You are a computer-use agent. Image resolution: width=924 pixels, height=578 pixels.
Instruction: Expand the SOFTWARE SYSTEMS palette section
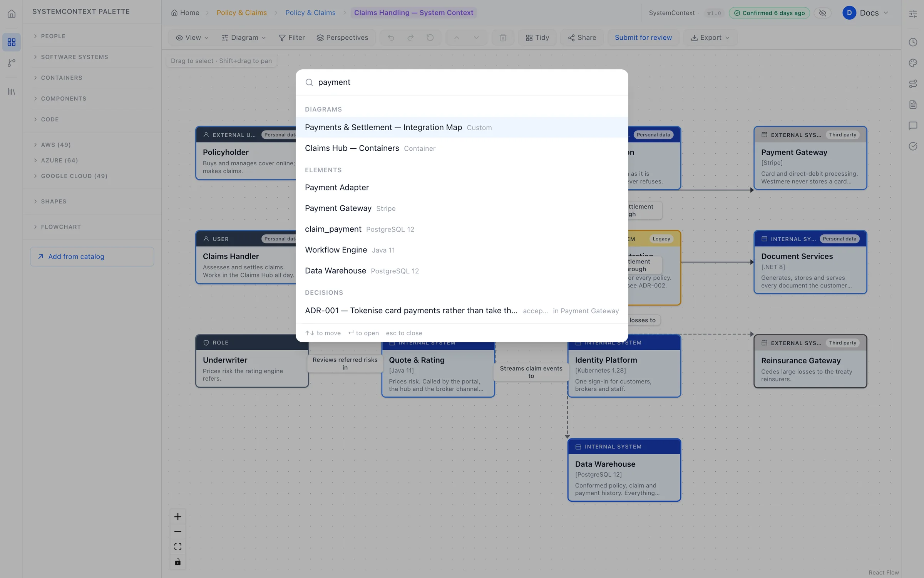pos(92,57)
